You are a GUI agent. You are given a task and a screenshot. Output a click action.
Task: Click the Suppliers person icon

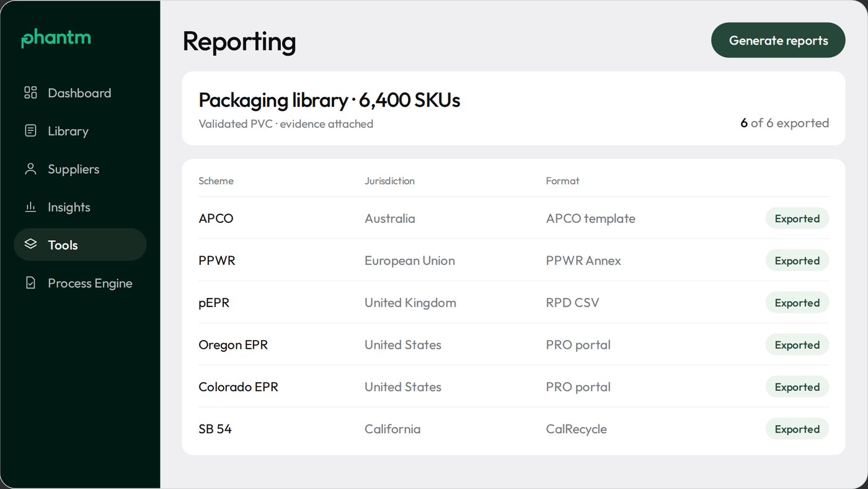(x=30, y=169)
